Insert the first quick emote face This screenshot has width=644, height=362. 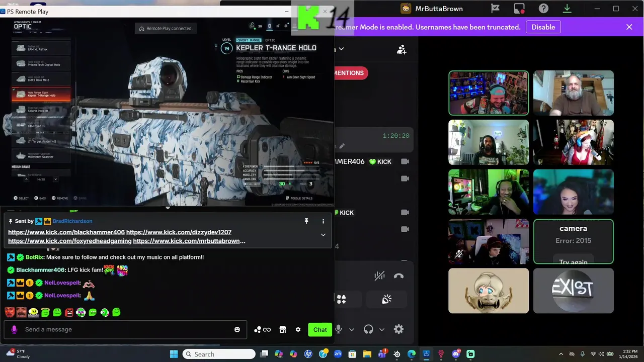tap(10, 312)
